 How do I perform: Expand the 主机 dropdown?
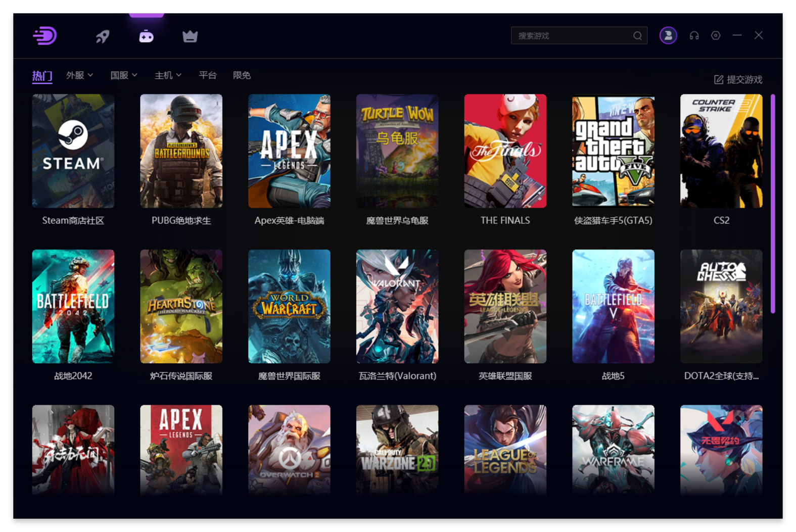tap(168, 75)
